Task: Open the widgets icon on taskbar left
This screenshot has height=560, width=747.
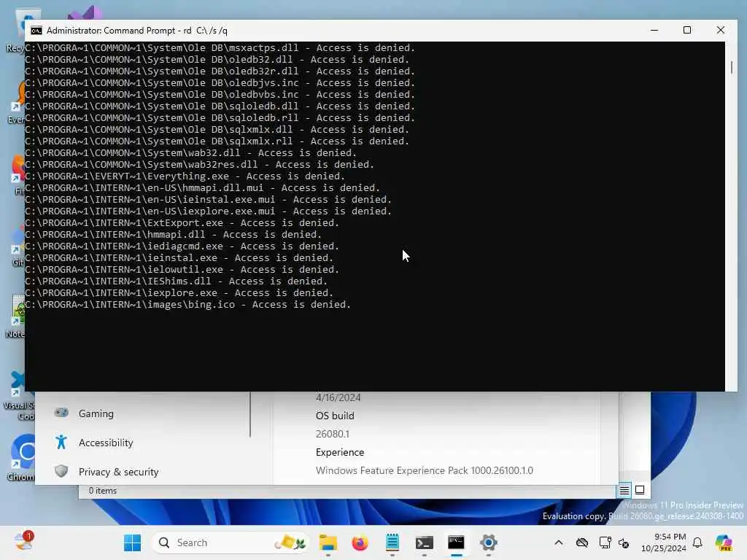Action: pyautogui.click(x=23, y=542)
